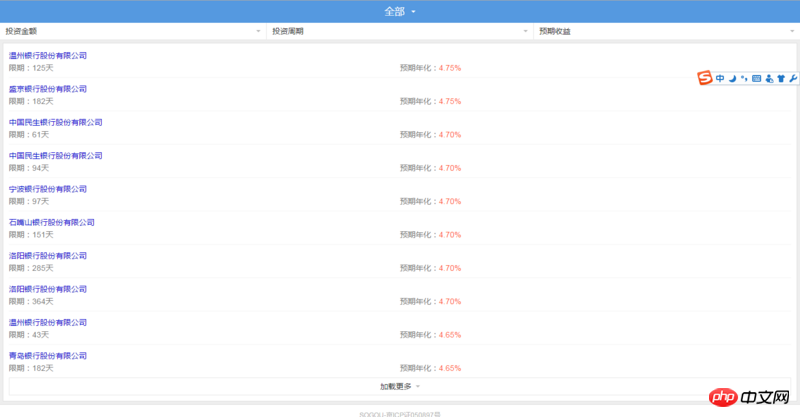The height and width of the screenshot is (417, 800).
Task: Click 4.75% rate in 125-day 温州银行 row
Action: 449,68
